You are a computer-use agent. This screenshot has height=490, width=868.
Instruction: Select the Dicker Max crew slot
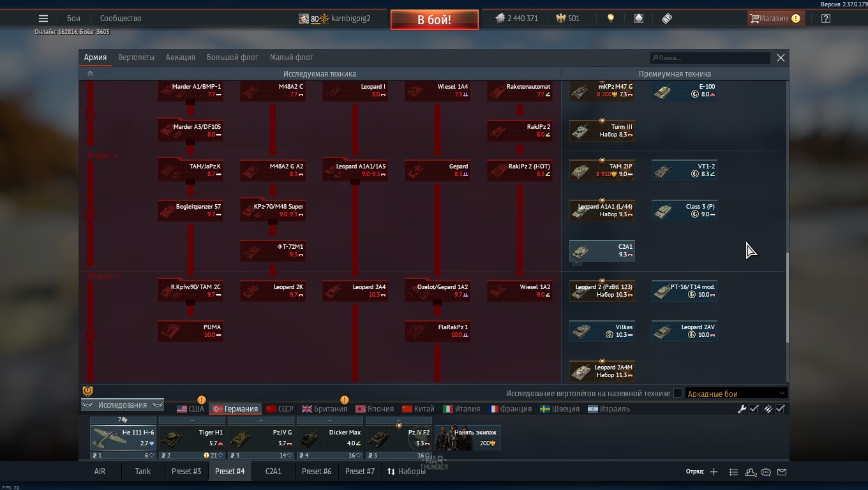pyautogui.click(x=330, y=438)
